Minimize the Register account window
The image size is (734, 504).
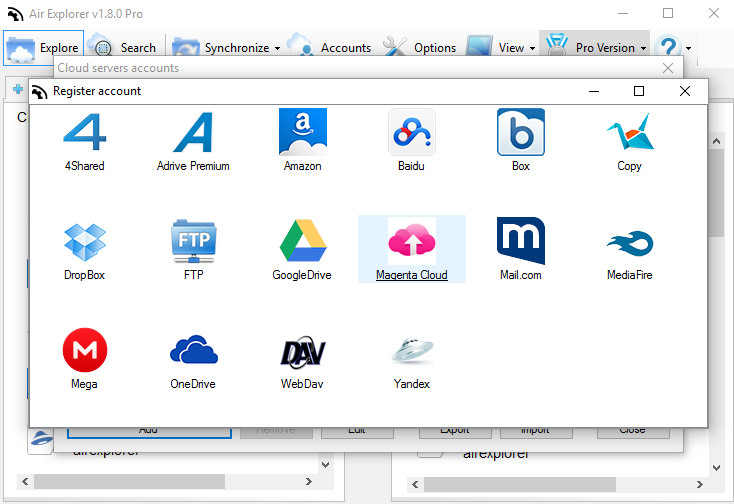tap(594, 92)
